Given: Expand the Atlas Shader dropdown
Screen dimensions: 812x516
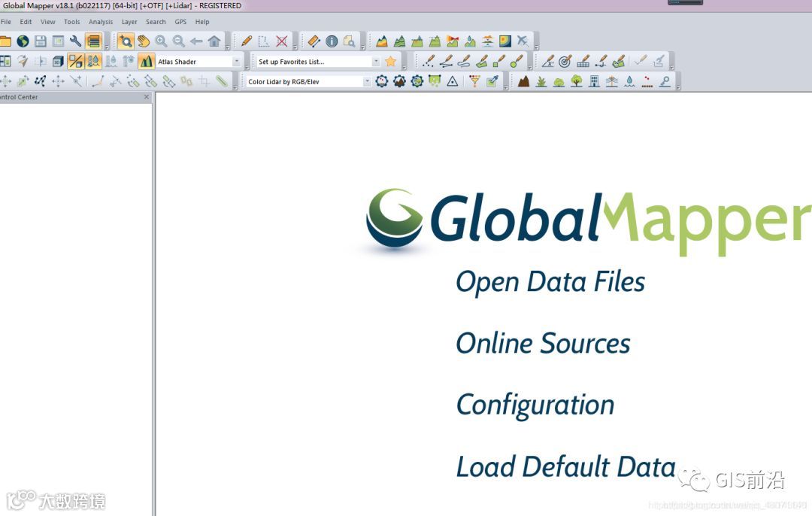Looking at the screenshot, I should [237, 62].
